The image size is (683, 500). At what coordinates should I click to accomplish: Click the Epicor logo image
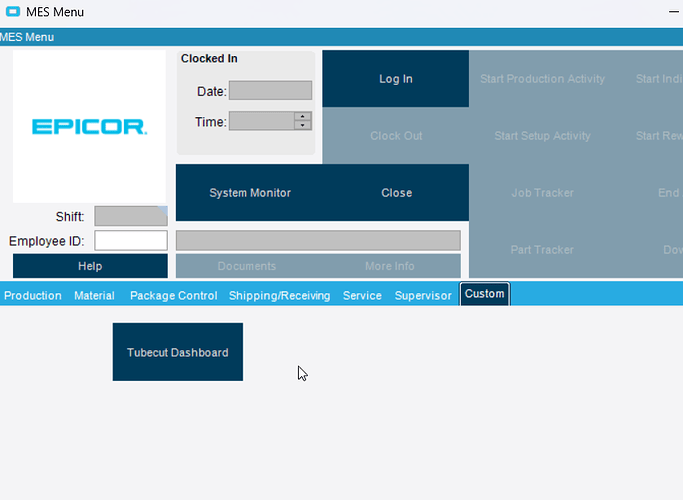89,126
